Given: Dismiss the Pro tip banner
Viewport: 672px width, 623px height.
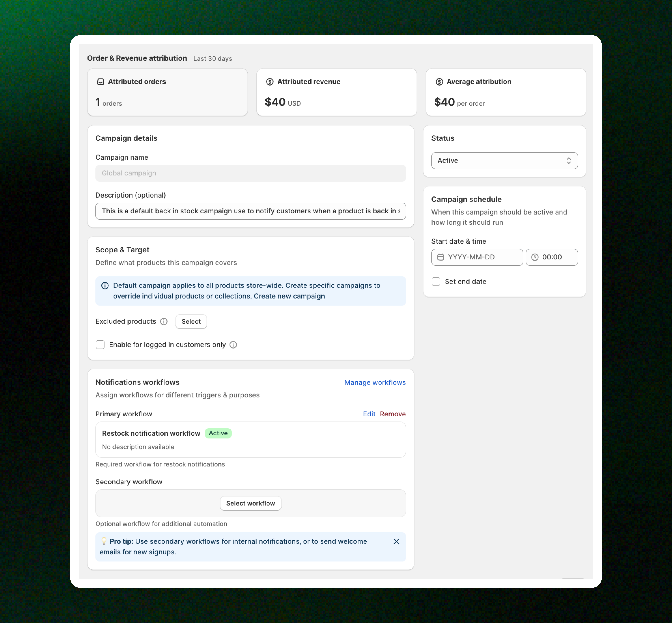Looking at the screenshot, I should [x=396, y=541].
